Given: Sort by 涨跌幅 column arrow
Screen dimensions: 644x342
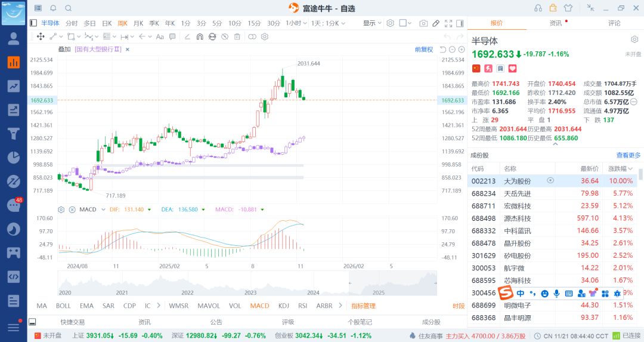Looking at the screenshot, I should (x=630, y=169).
